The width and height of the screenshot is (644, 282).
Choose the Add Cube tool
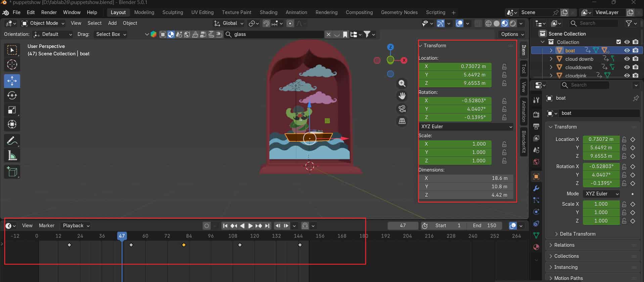12,172
